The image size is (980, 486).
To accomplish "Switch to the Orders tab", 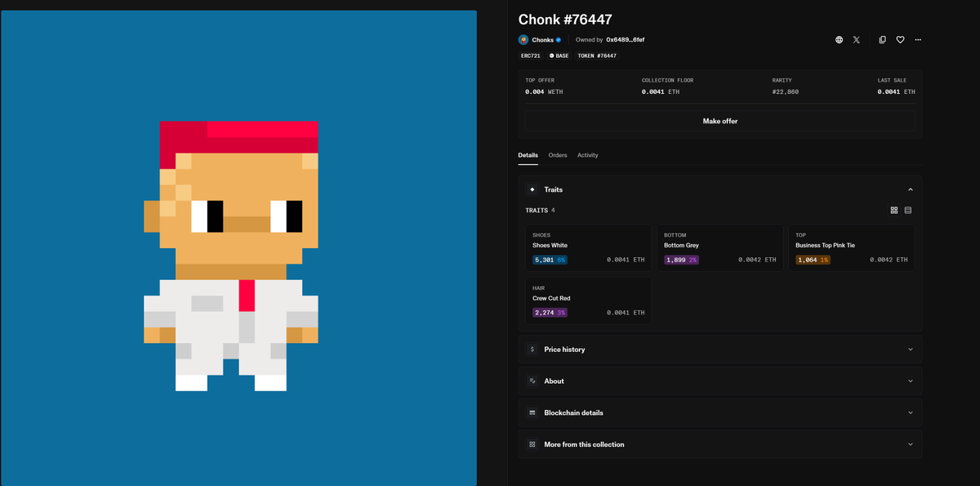I will tap(558, 155).
